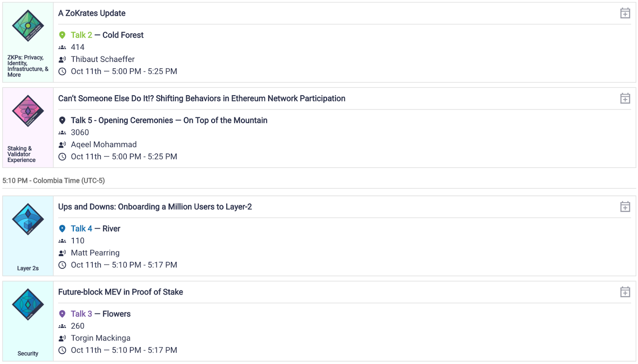Click the purple location pin beside Talk 3

pos(62,314)
